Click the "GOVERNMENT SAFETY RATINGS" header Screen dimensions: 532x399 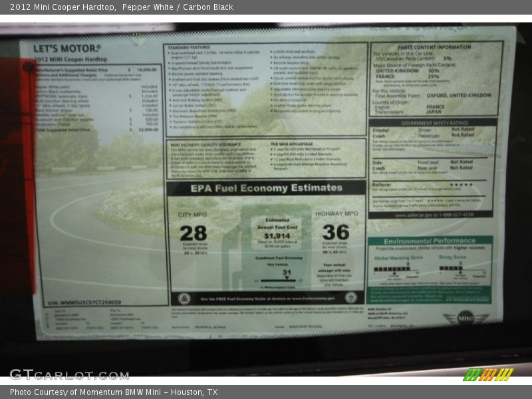click(x=434, y=123)
